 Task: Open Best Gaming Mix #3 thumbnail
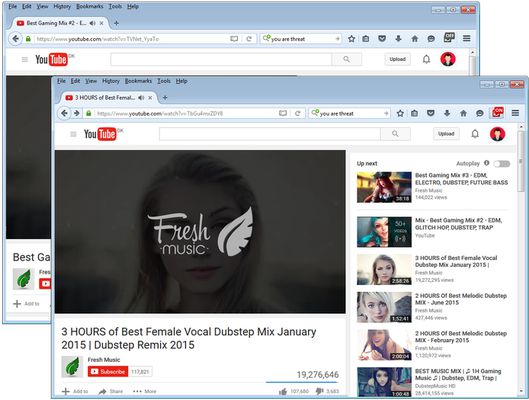click(x=384, y=187)
